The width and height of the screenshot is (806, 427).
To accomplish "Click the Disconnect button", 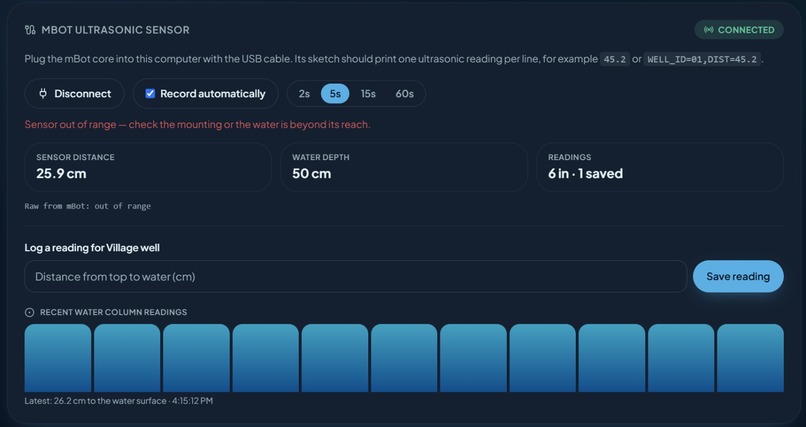I will click(x=75, y=94).
